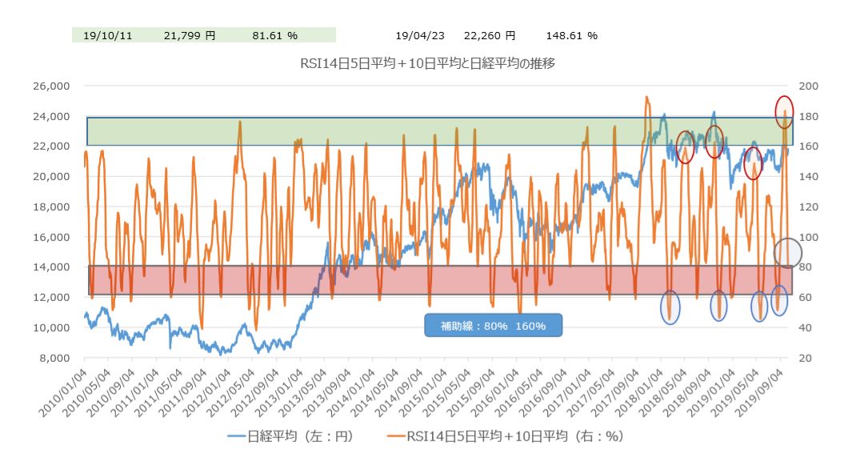868x458 pixels.
Task: Select the date cell 19/10/11
Action: pyautogui.click(x=107, y=35)
